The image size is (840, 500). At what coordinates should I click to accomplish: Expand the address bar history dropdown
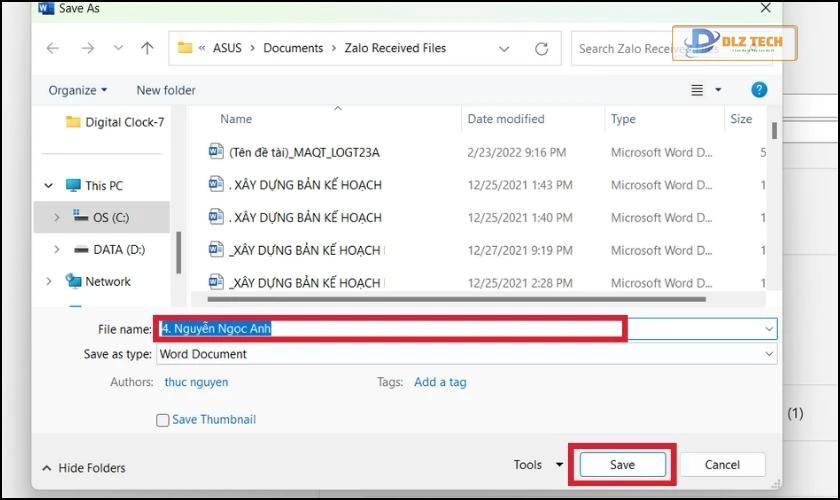click(504, 49)
